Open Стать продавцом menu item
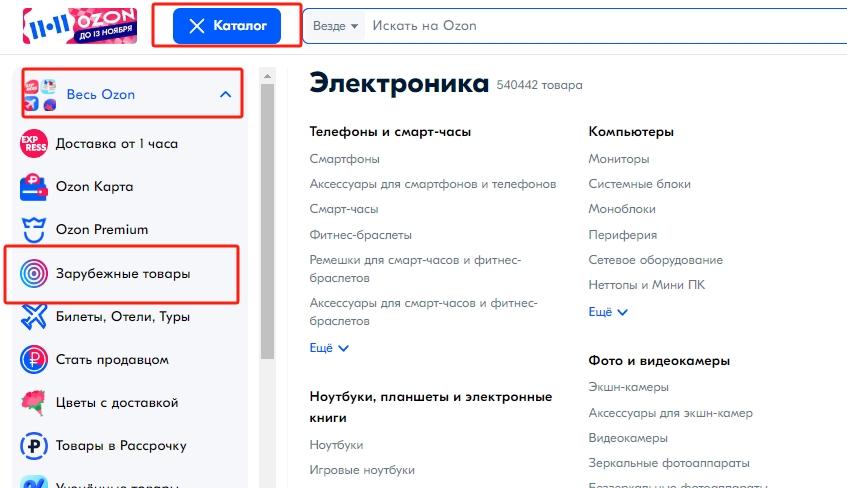The width and height of the screenshot is (847, 488). pyautogui.click(x=112, y=360)
